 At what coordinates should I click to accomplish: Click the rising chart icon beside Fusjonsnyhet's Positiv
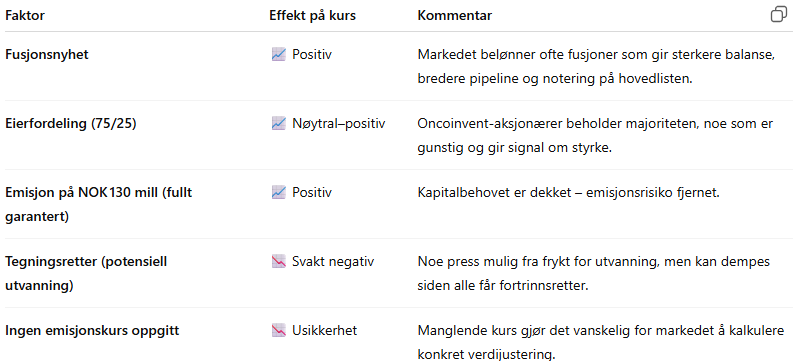coord(279,54)
